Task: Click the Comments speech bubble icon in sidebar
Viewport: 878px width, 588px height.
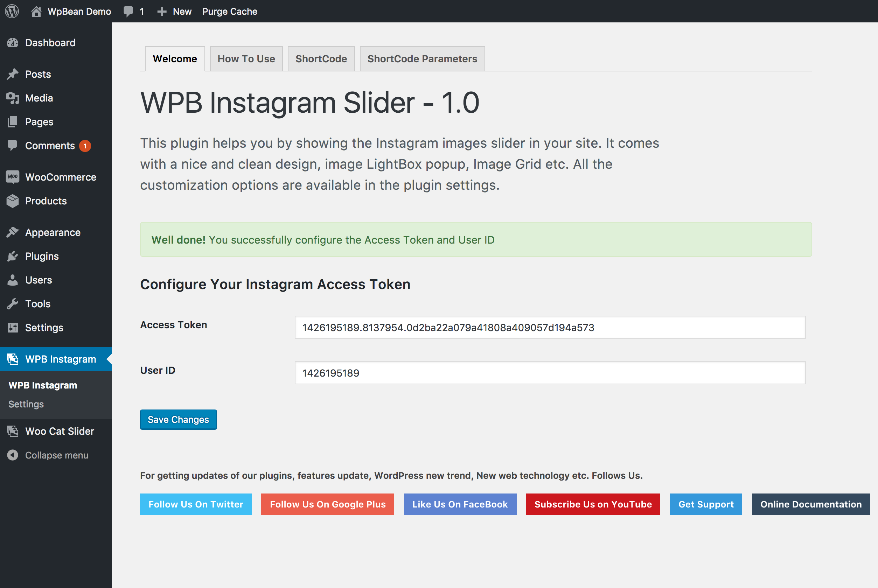Action: pos(12,146)
